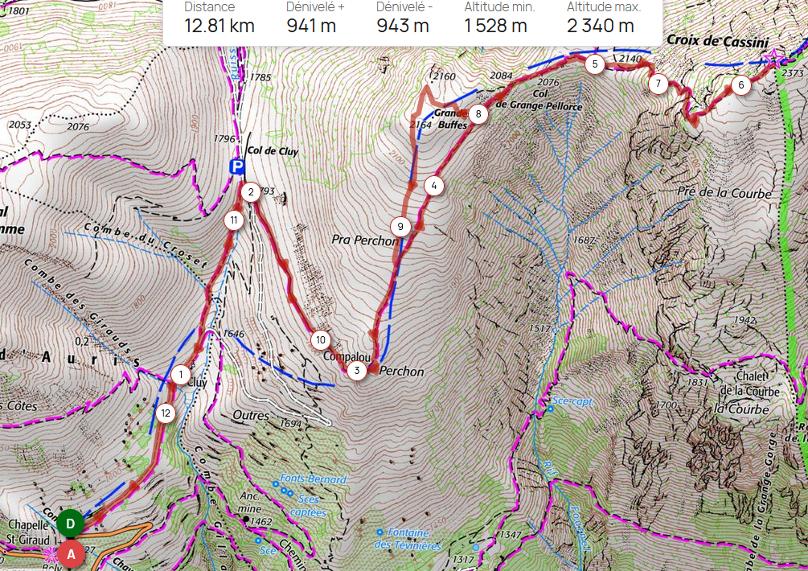Select waypoint marker 5 near Col de Grange Pellorce
The height and width of the screenshot is (571, 808).
tap(595, 64)
